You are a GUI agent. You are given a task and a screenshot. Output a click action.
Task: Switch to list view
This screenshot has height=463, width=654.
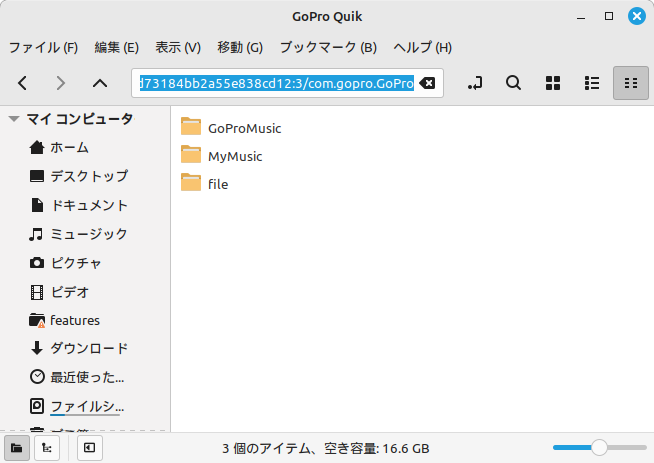click(x=592, y=83)
